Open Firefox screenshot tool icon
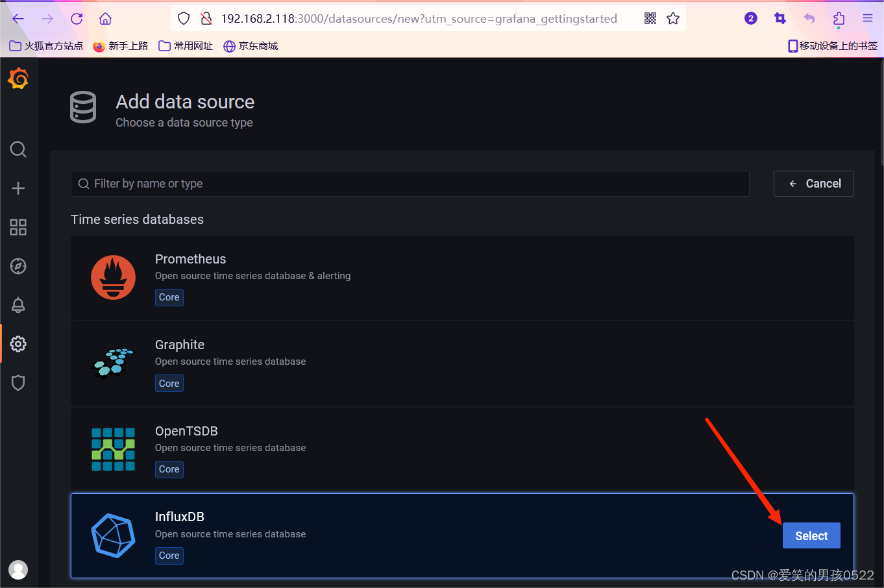Image resolution: width=884 pixels, height=588 pixels. click(x=780, y=18)
